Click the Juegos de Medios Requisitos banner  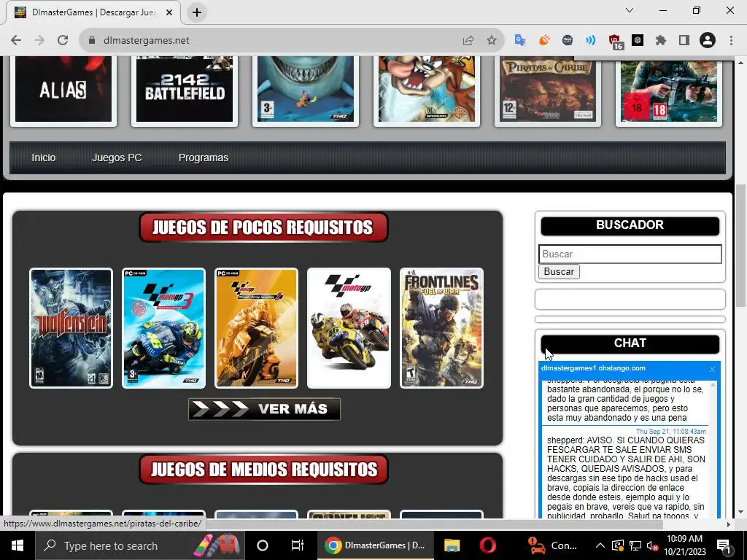click(263, 469)
